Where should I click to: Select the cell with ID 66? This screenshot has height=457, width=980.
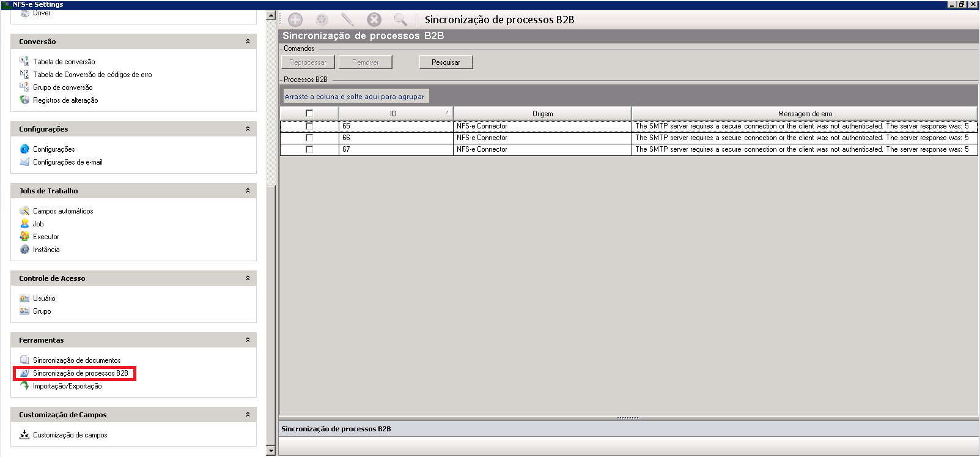coord(396,138)
